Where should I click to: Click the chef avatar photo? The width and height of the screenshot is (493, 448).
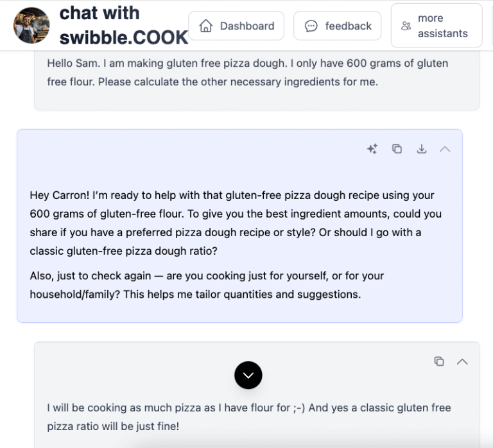tap(31, 26)
